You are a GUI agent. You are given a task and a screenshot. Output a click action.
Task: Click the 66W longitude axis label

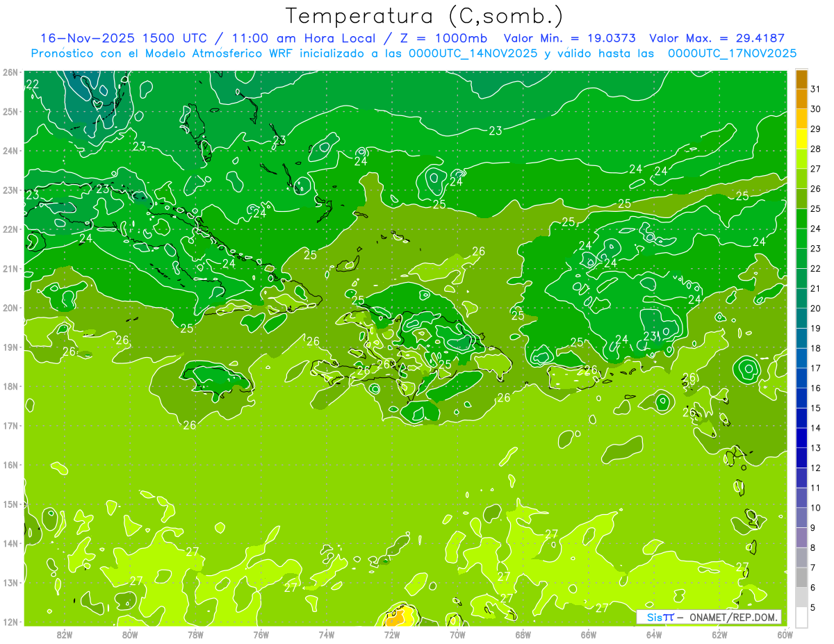pyautogui.click(x=589, y=634)
